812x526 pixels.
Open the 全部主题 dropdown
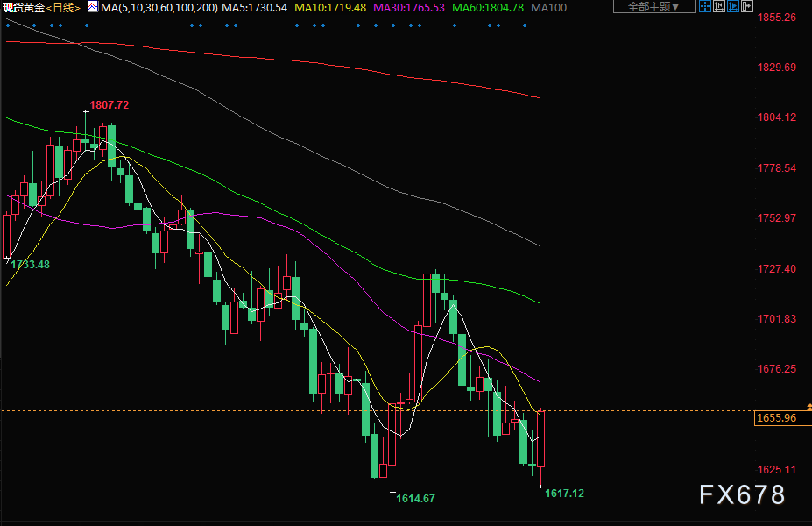pyautogui.click(x=654, y=7)
